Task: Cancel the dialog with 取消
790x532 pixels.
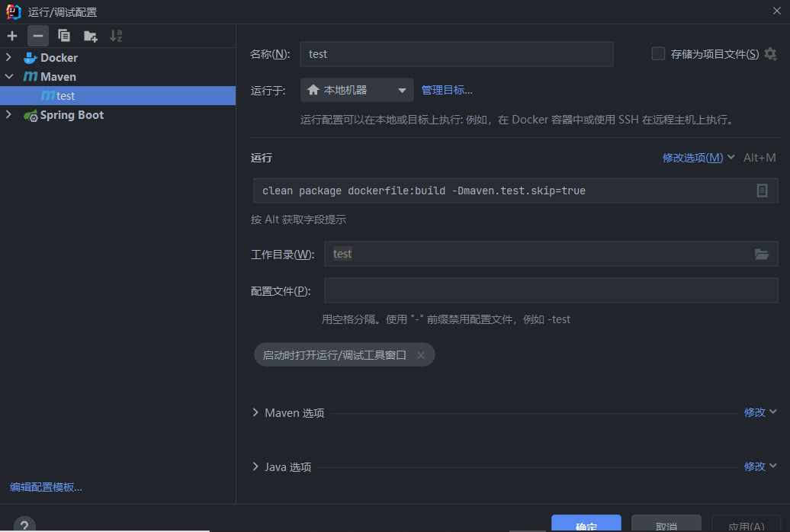Action: point(666,524)
